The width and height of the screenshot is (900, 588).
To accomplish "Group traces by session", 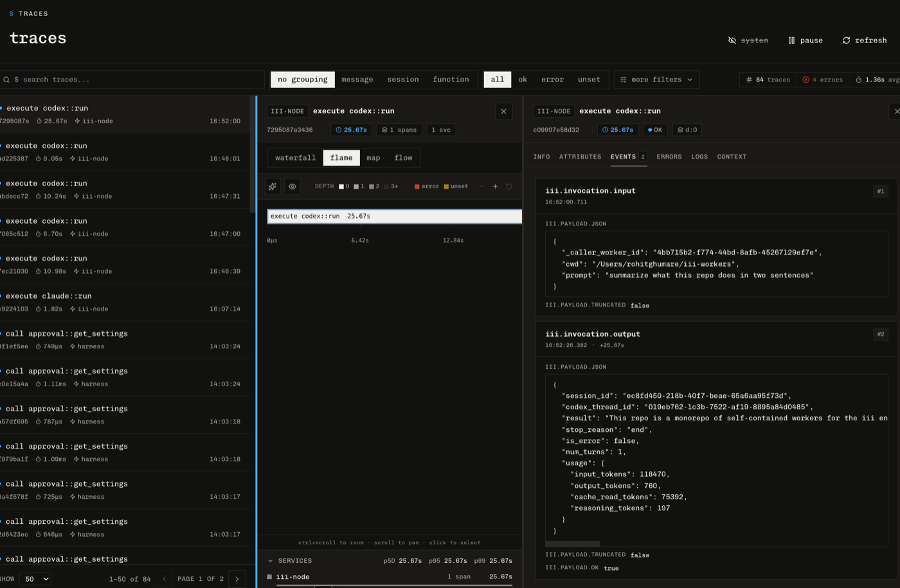I will [x=403, y=80].
